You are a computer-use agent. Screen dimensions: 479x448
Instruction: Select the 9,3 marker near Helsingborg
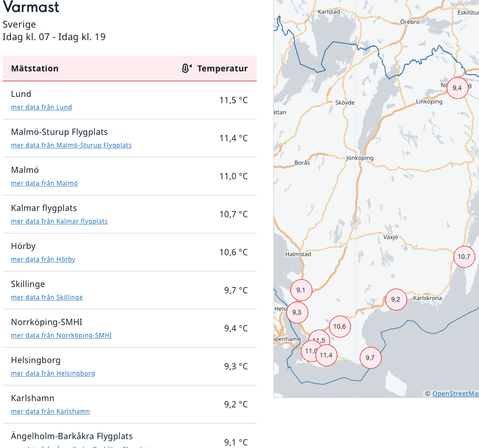point(297,312)
